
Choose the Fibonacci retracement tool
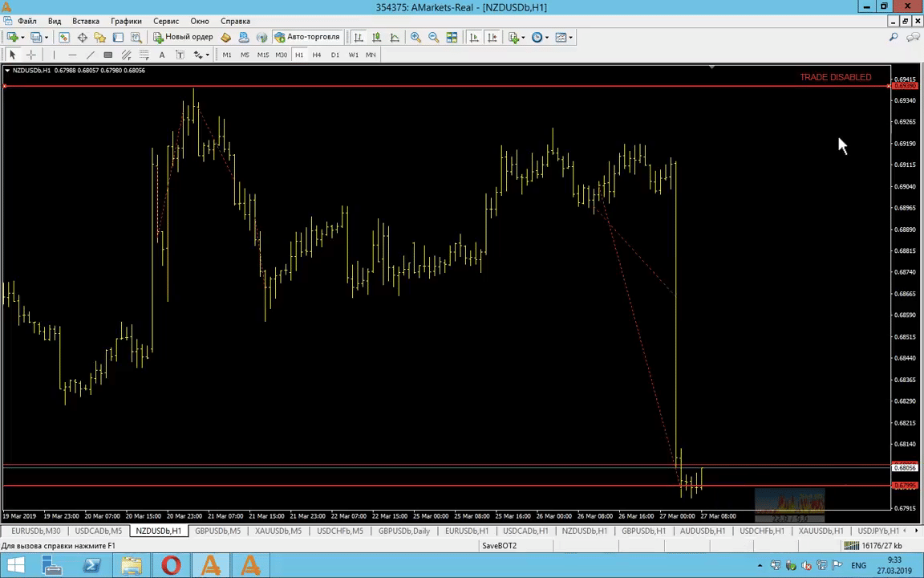point(144,55)
